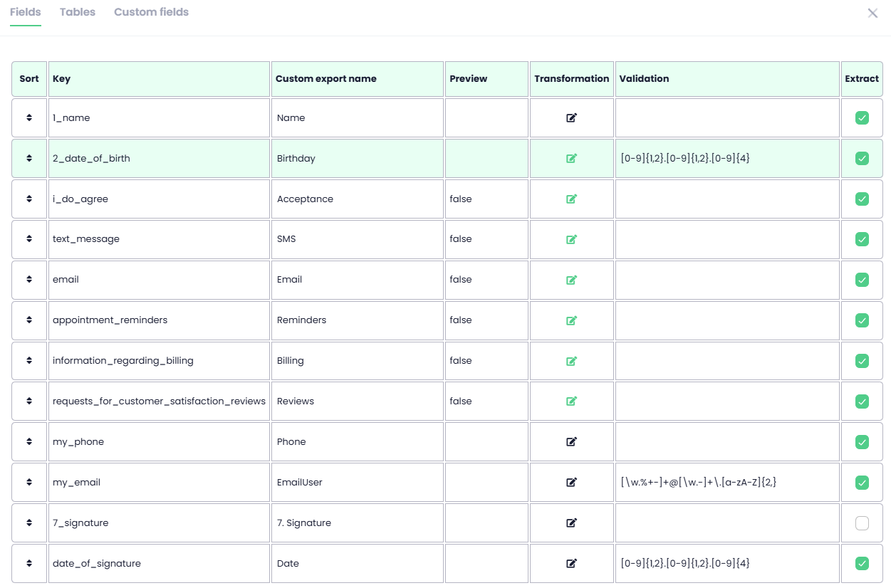Edit transformation for 2_date_of_birth field

click(571, 159)
